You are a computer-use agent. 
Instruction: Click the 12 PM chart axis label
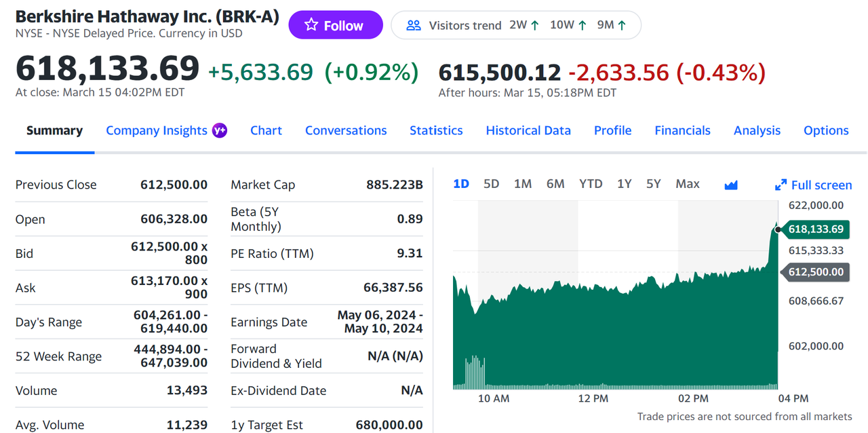click(593, 398)
